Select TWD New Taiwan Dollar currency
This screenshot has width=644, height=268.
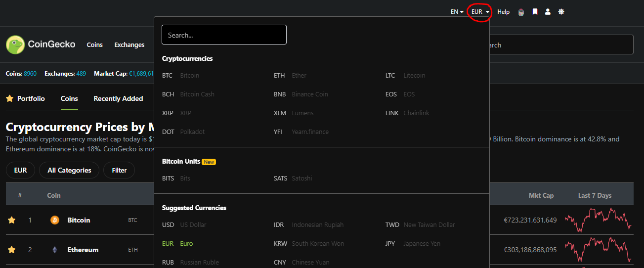[x=420, y=225]
